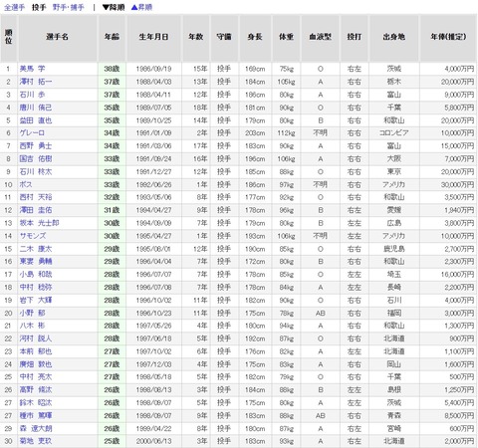Click the 守備 column header
The image size is (478, 448).
pyautogui.click(x=224, y=37)
